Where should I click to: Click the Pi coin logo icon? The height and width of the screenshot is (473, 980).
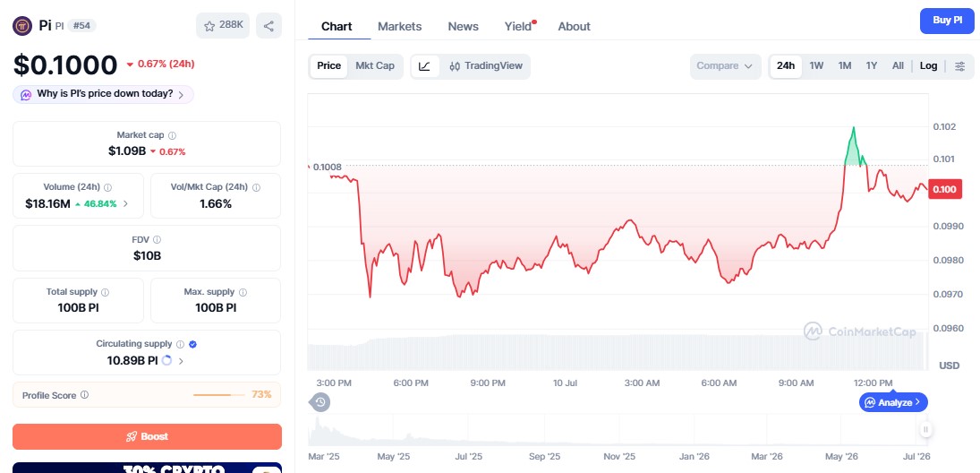click(22, 26)
